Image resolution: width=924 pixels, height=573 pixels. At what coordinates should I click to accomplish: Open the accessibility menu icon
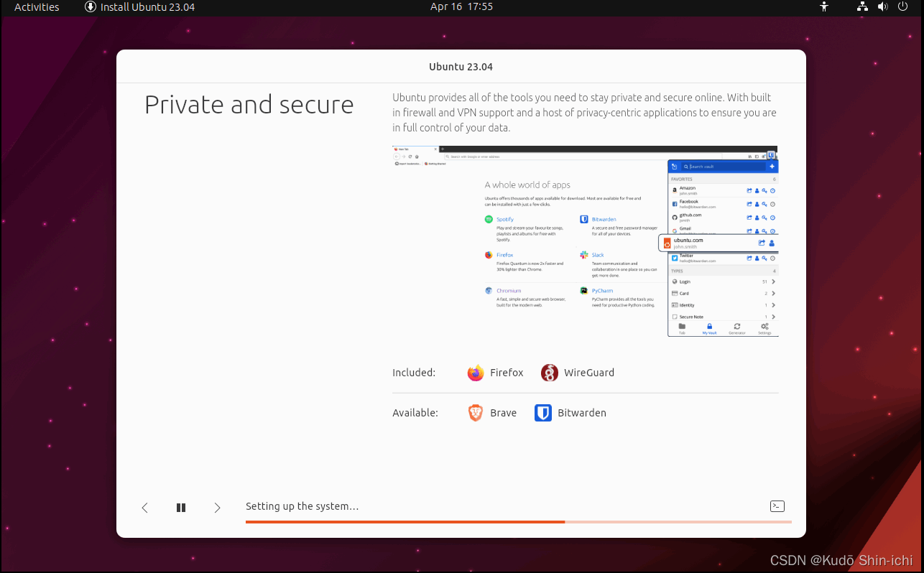point(824,6)
